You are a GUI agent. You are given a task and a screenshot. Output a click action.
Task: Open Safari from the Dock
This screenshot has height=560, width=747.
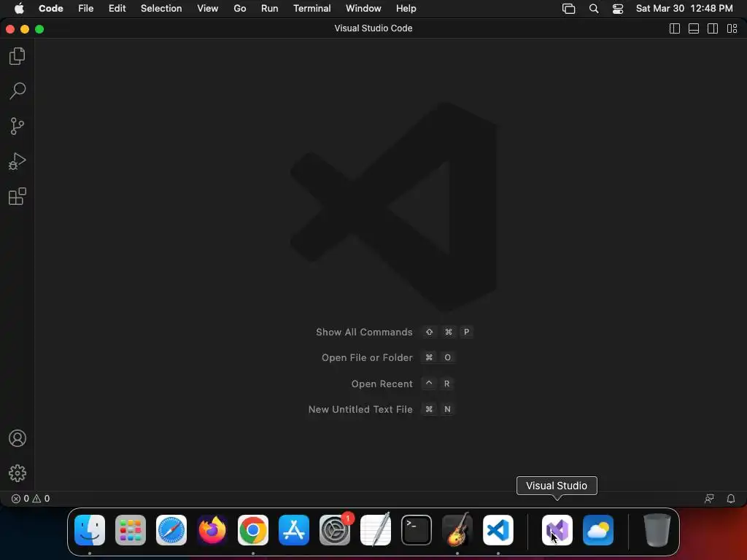(171, 530)
